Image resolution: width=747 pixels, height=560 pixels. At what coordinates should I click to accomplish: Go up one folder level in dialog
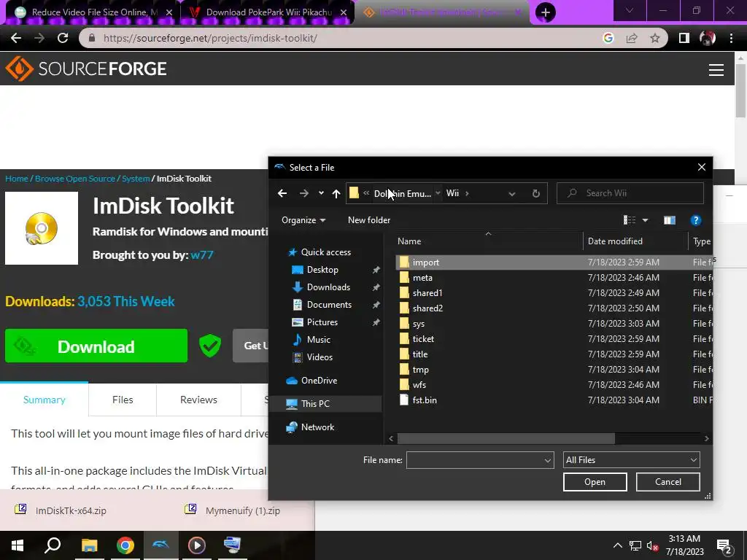[x=336, y=193]
